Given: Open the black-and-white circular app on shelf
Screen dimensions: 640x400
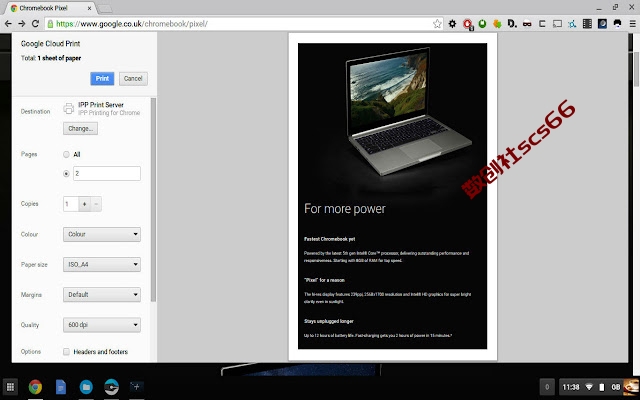Looking at the screenshot, I should click(111, 387).
